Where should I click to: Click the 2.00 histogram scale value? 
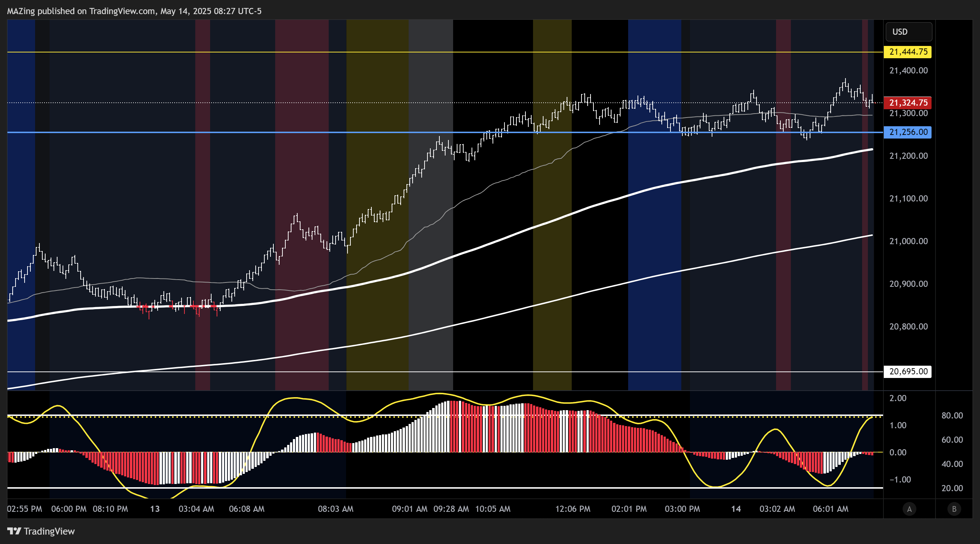point(898,398)
